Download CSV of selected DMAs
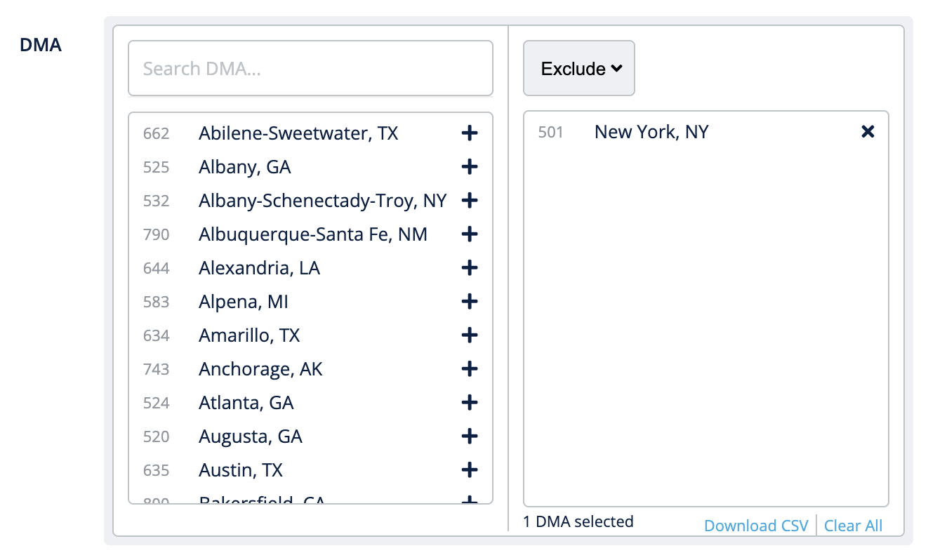This screenshot has height=560, width=928. click(x=756, y=526)
